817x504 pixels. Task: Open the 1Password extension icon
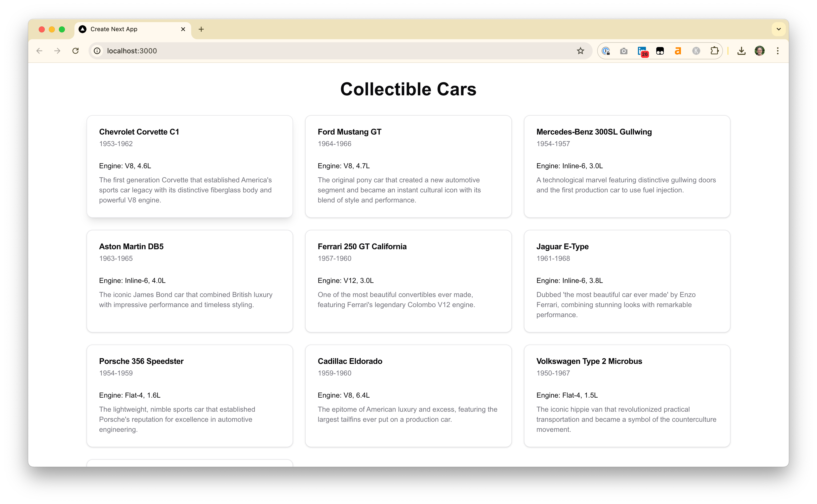pyautogui.click(x=606, y=51)
